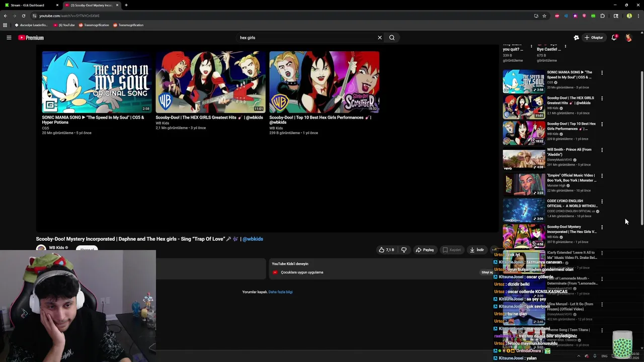This screenshot has height=362, width=644.
Task: Open a new browser tab
Action: tap(126, 5)
